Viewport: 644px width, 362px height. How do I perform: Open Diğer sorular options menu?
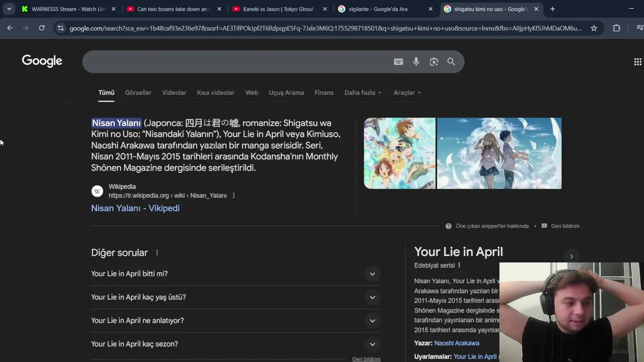point(157,253)
